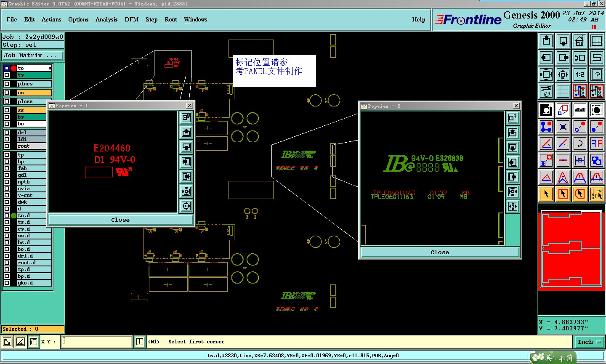Open the Inch units dropdown
The image size is (606, 364).
coord(590,342)
